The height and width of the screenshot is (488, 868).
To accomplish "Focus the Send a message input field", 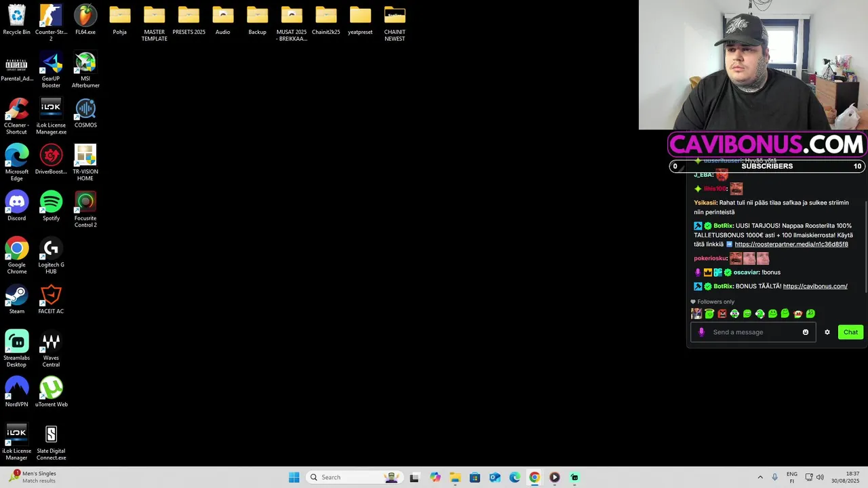I will pyautogui.click(x=753, y=332).
